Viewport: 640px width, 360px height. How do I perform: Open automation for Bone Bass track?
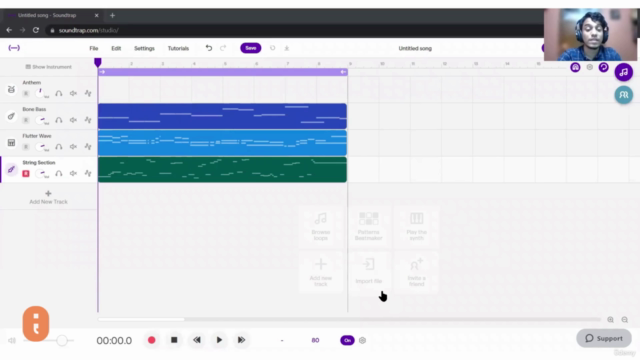(x=88, y=120)
